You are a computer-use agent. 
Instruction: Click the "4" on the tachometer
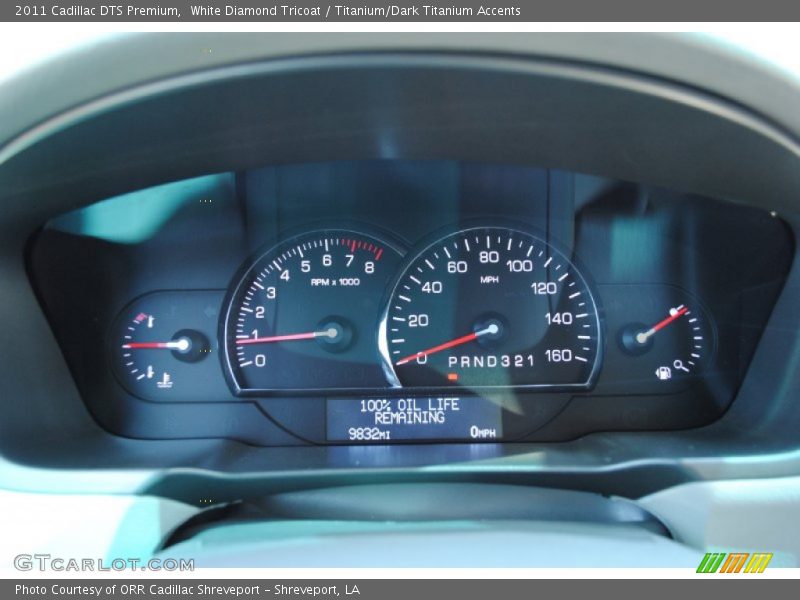pos(285,276)
